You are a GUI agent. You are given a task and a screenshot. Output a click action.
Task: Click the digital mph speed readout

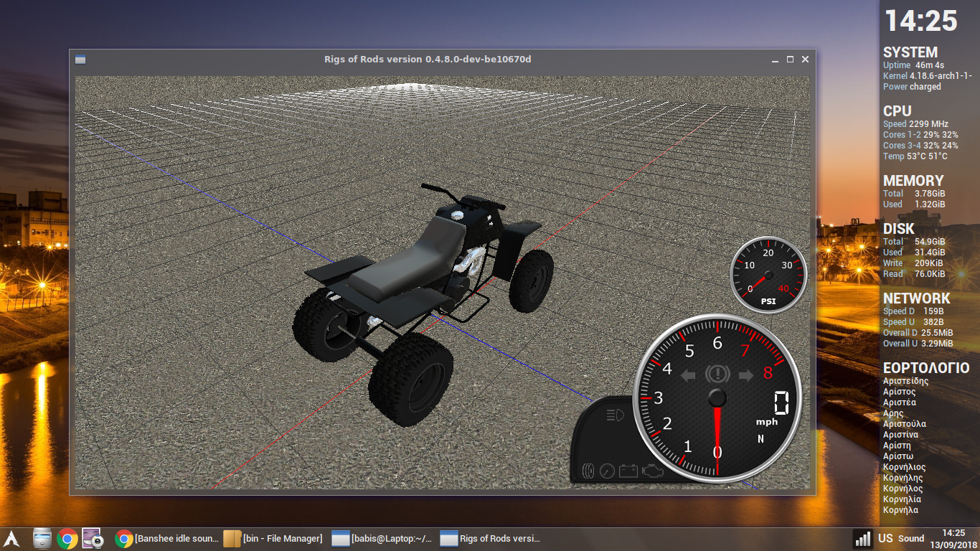pos(781,403)
